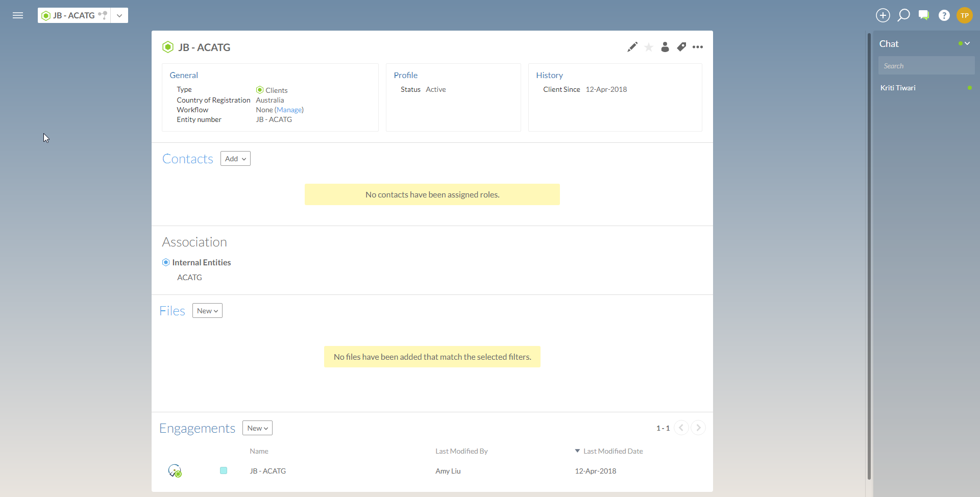Click the Active status value
980x497 pixels.
point(436,89)
